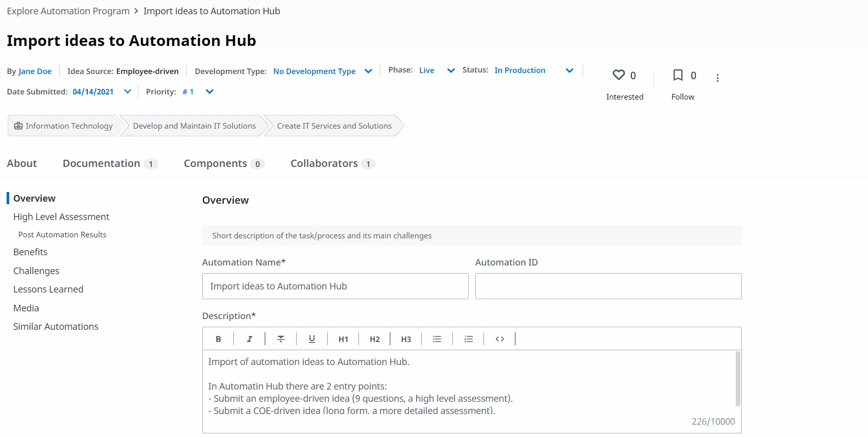Go to the Benefits section
Image resolution: width=868 pixels, height=437 pixels.
click(30, 252)
